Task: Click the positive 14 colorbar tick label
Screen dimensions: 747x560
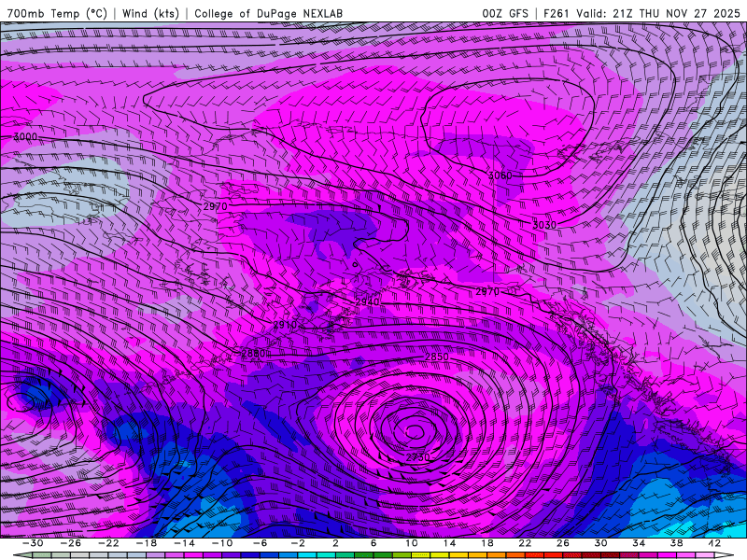Action: [450, 543]
